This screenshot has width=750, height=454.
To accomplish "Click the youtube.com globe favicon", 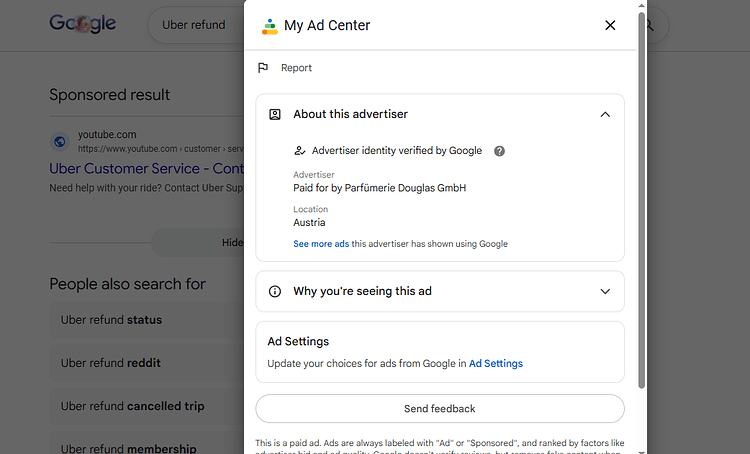I will [60, 142].
